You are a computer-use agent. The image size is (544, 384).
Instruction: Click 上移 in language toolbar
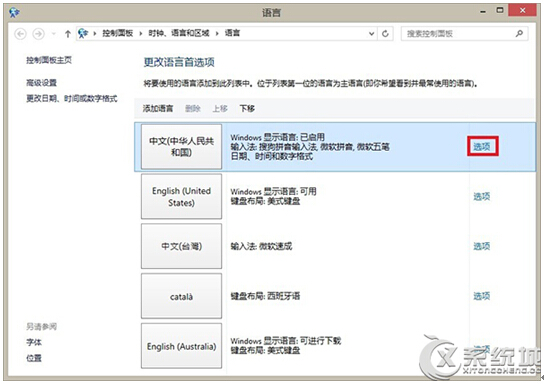pos(220,109)
